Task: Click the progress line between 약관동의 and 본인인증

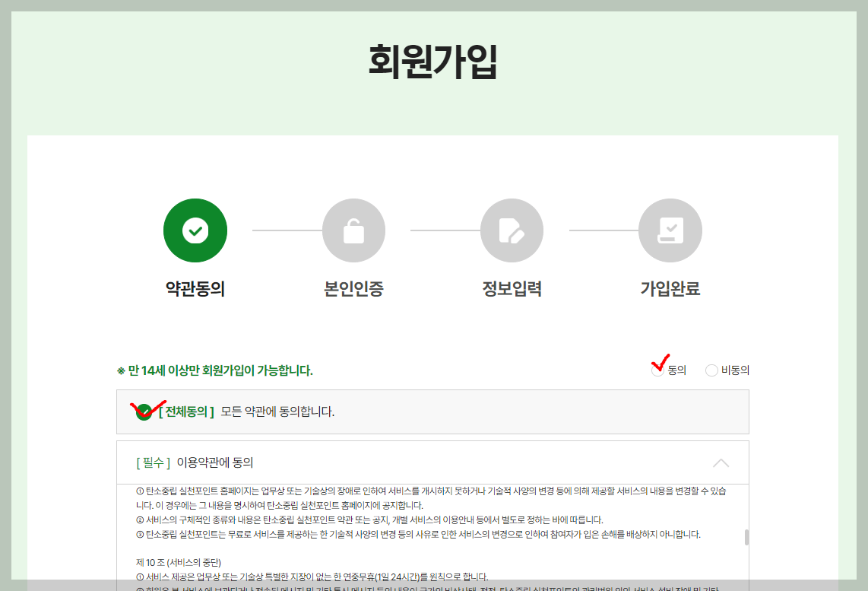Action: 275,230
